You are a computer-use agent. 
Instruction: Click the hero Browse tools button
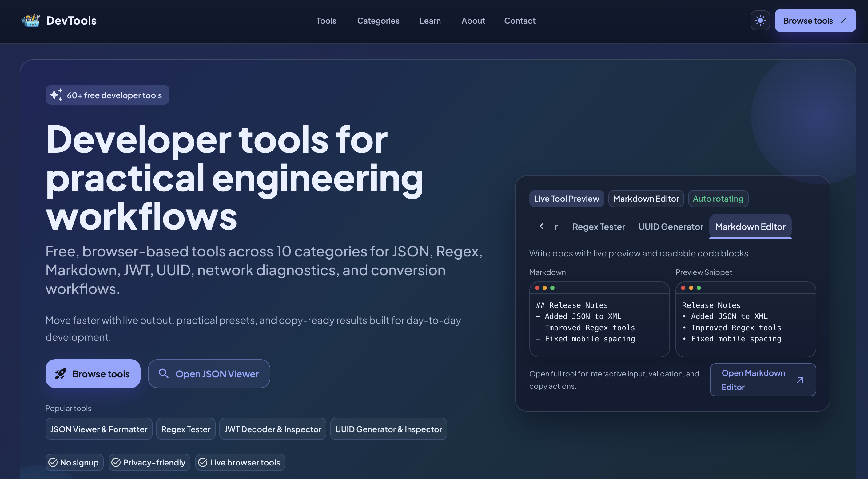coord(93,374)
